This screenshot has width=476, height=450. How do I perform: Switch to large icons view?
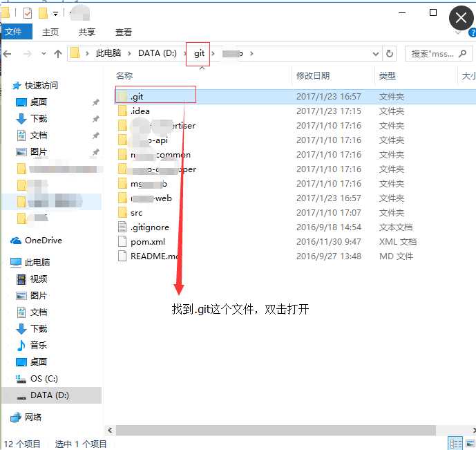[470, 444]
